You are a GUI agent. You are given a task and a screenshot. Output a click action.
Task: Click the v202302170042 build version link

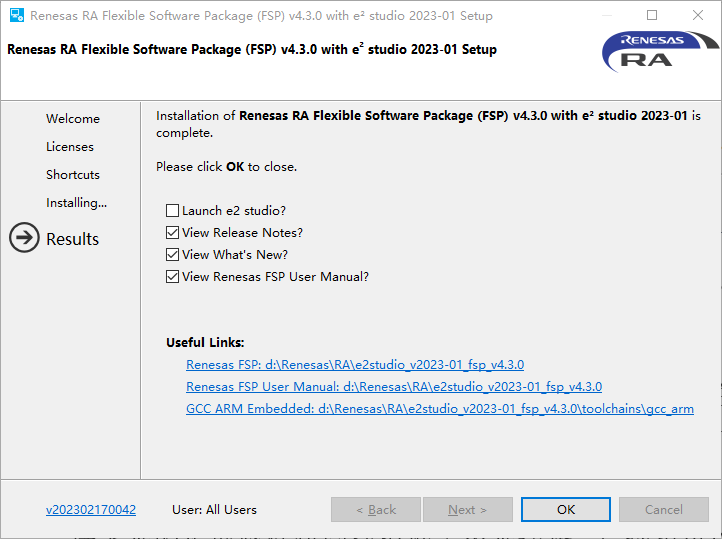point(91,510)
